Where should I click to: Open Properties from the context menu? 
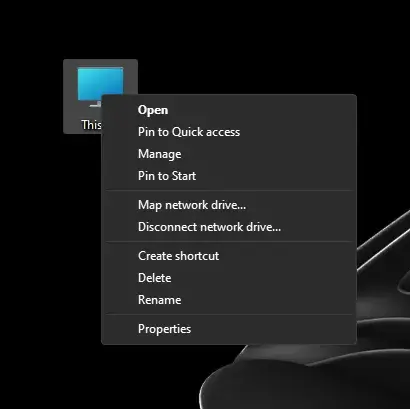(x=229, y=329)
